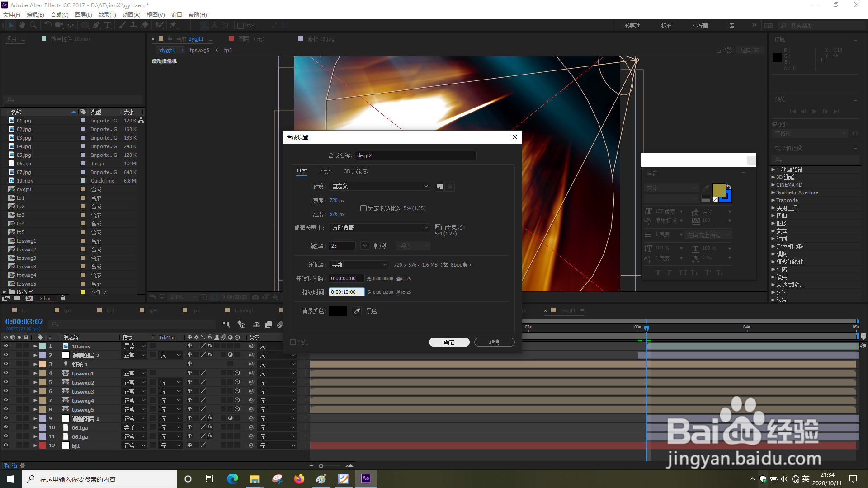
Task: Select the Brush tool
Action: pyautogui.click(x=122, y=25)
